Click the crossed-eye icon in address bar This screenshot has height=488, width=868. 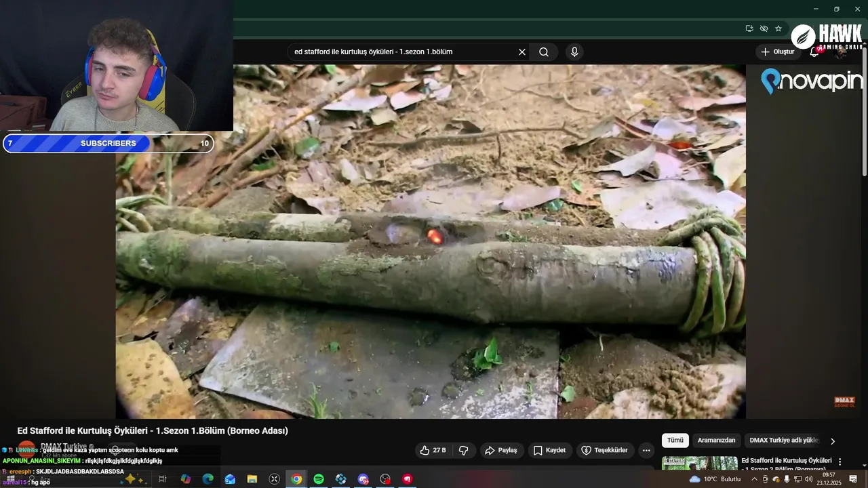(x=764, y=28)
